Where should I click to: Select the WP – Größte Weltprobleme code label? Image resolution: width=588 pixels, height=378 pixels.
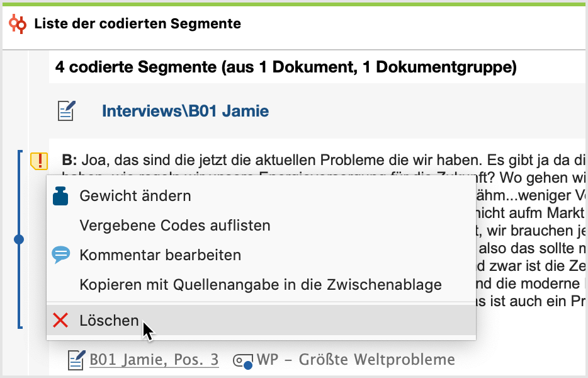[x=356, y=360]
